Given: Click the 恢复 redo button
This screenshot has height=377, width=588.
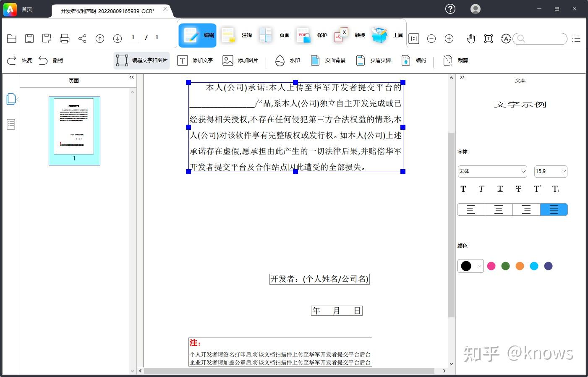Looking at the screenshot, I should [x=20, y=60].
